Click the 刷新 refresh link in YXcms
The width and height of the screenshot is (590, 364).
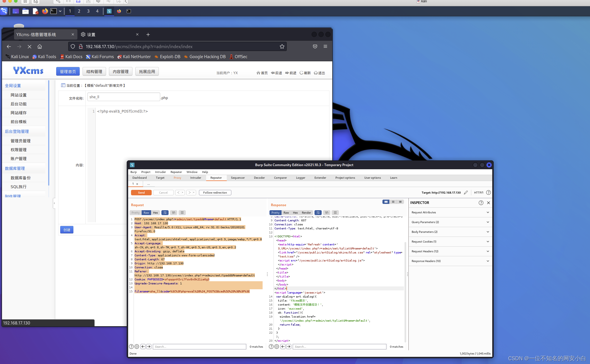(x=305, y=73)
